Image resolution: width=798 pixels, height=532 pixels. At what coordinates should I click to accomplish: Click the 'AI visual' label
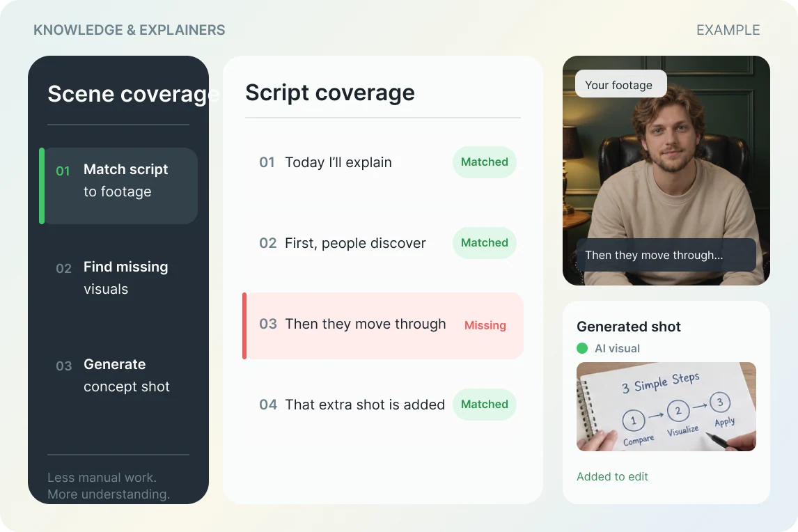pos(618,348)
